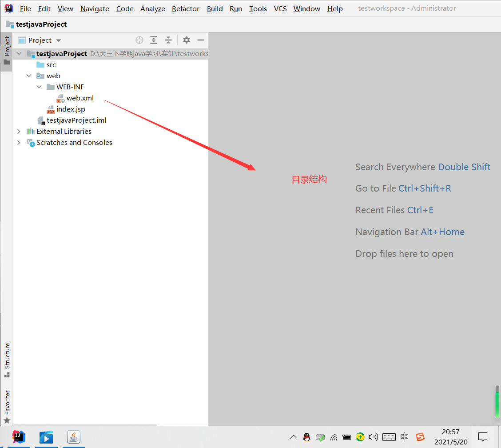
Task: Select the src folder label
Action: point(51,65)
